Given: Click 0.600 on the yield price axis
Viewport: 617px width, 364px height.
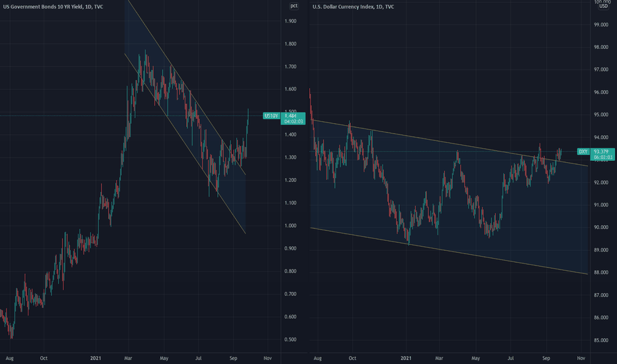Looking at the screenshot, I should tap(291, 317).
